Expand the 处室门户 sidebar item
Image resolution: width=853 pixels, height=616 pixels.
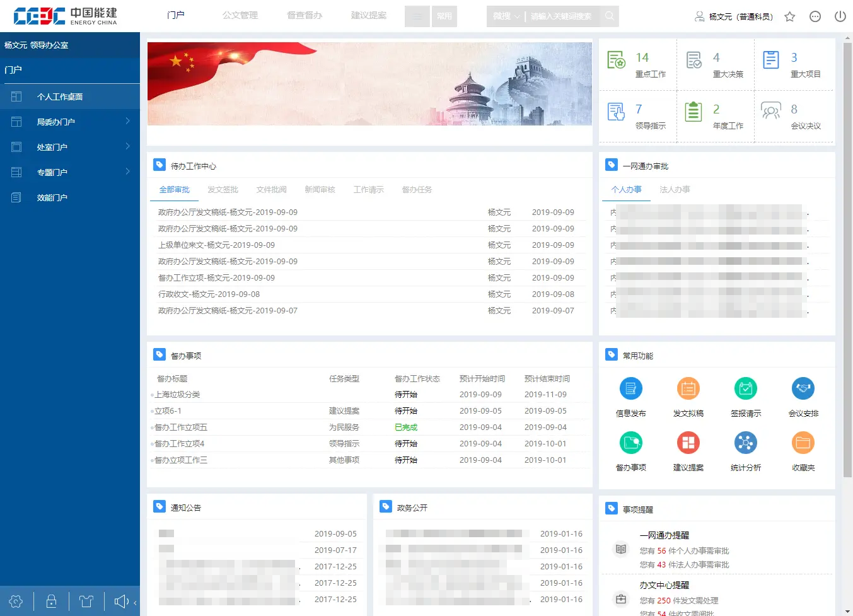pyautogui.click(x=70, y=147)
